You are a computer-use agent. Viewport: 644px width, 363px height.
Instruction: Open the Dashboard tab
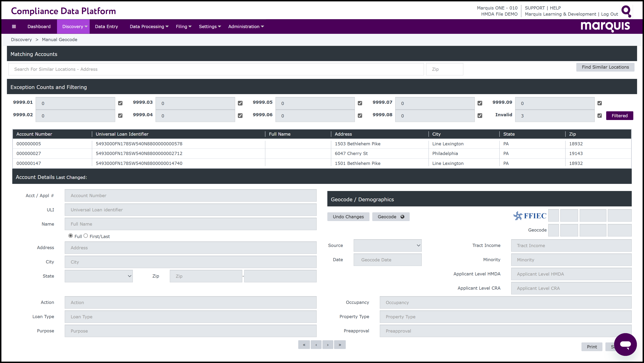point(39,26)
